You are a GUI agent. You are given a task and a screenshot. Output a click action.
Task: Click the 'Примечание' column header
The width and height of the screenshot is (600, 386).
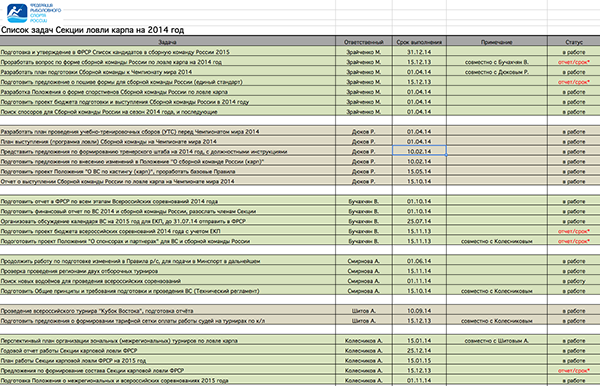point(497,42)
